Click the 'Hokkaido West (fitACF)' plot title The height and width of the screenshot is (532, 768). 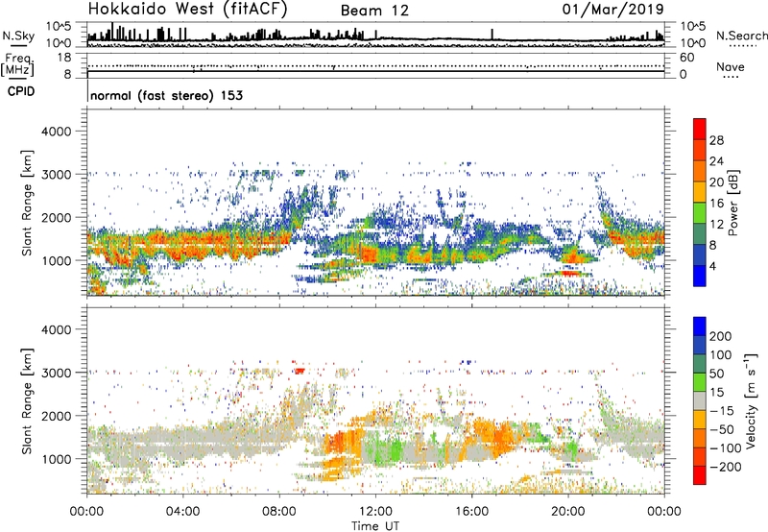pyautogui.click(x=187, y=9)
